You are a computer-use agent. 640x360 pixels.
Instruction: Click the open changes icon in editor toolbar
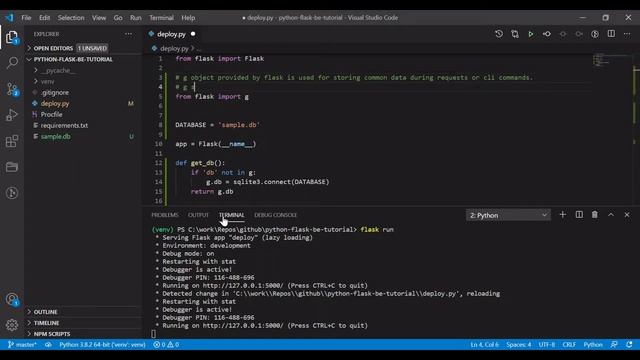tap(515, 34)
